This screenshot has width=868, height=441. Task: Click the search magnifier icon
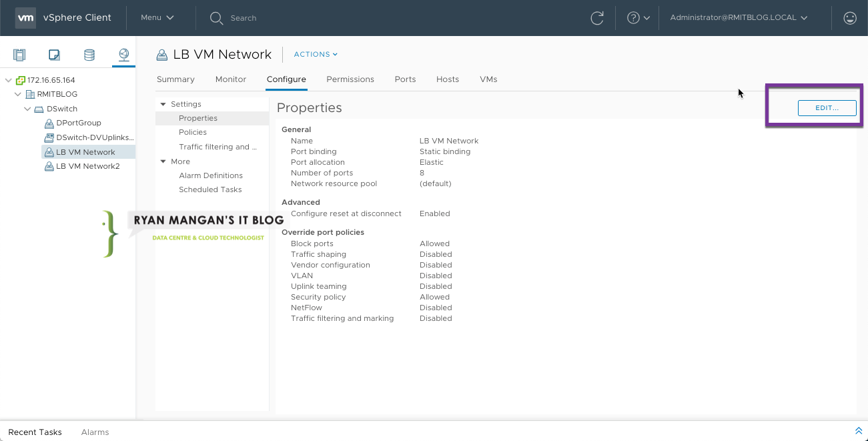216,18
